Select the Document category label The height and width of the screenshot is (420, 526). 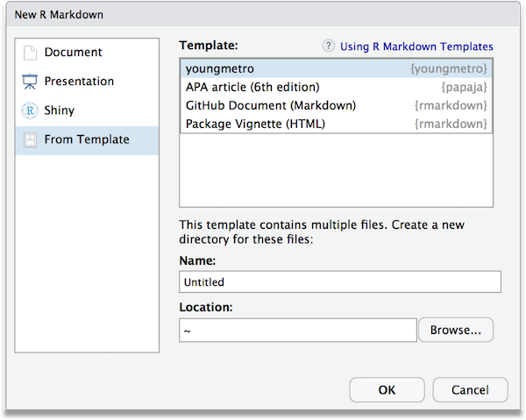click(x=73, y=53)
